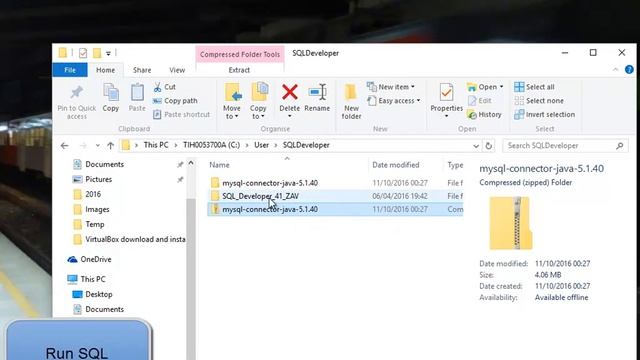
Task: Open VirtualBox download folder in sidebar
Action: tap(129, 240)
